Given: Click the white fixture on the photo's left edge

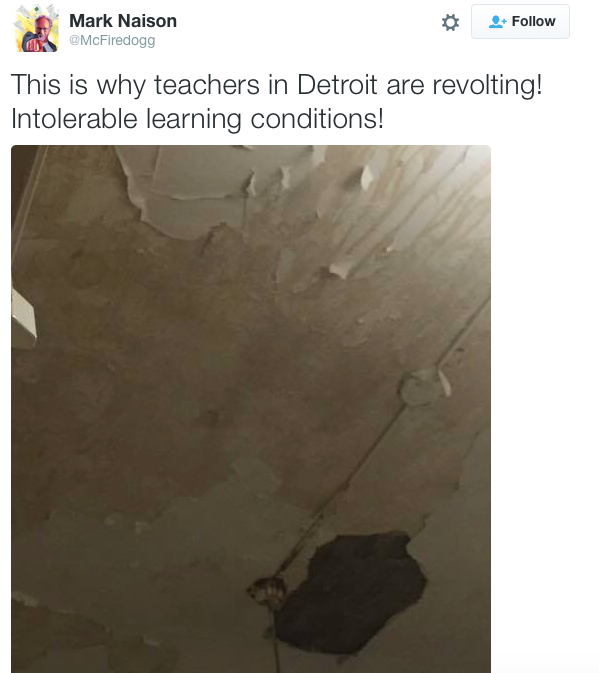Looking at the screenshot, I should (22, 320).
